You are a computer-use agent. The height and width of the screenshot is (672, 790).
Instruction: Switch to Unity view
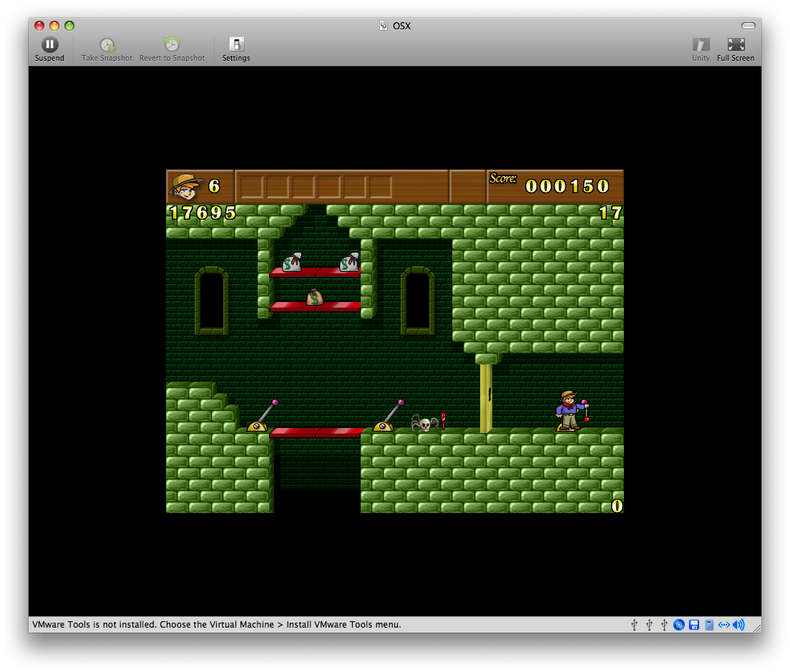tap(701, 45)
